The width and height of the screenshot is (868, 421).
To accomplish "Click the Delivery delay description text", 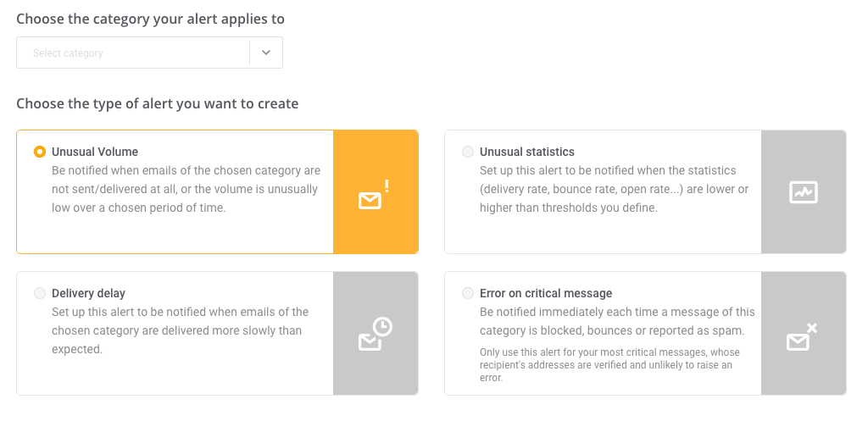I will coord(180,330).
